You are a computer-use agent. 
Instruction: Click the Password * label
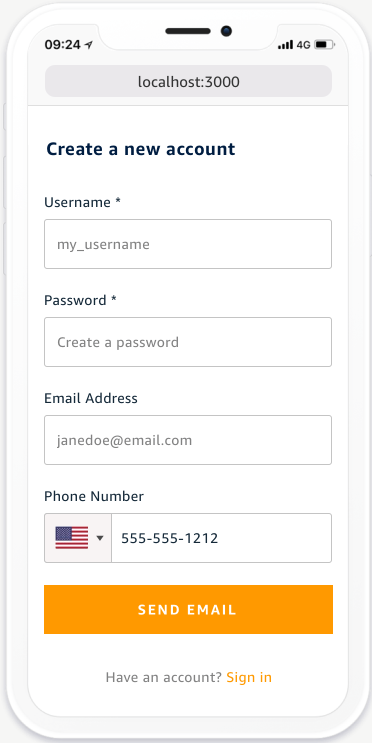pyautogui.click(x=81, y=300)
